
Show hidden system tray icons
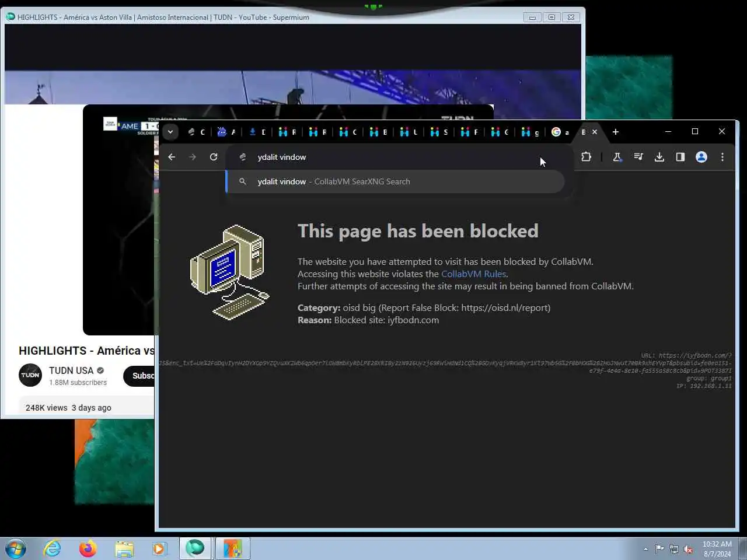[645, 549]
